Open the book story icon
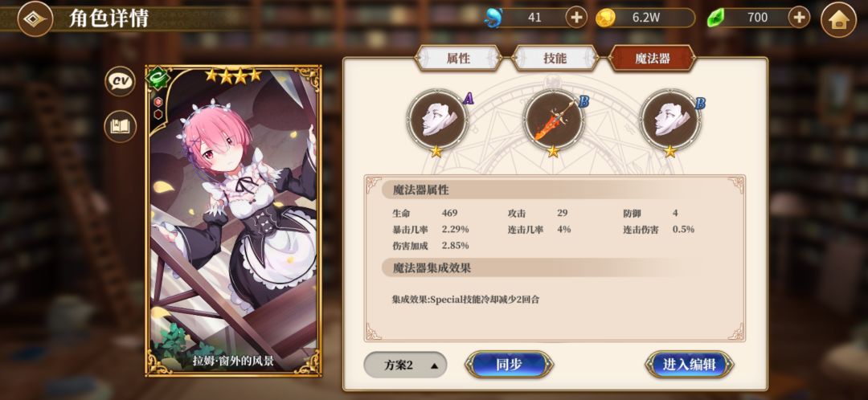The height and width of the screenshot is (400, 868). point(120,126)
